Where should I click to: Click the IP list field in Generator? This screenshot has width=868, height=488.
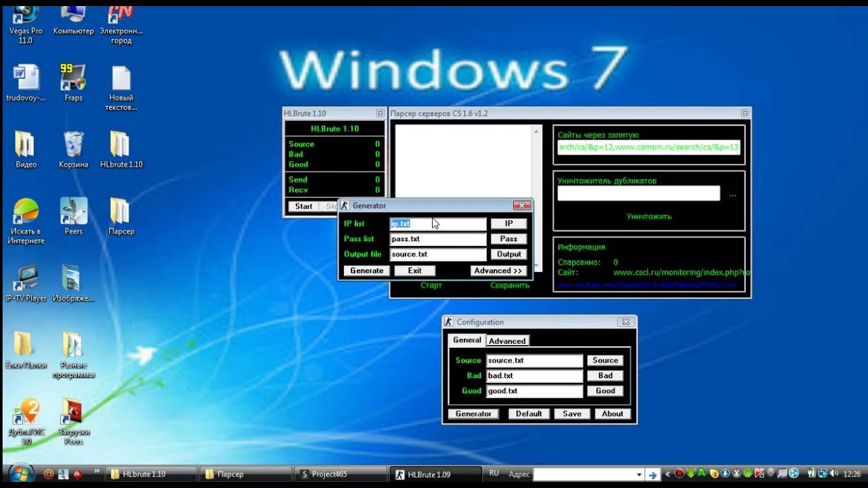point(438,224)
